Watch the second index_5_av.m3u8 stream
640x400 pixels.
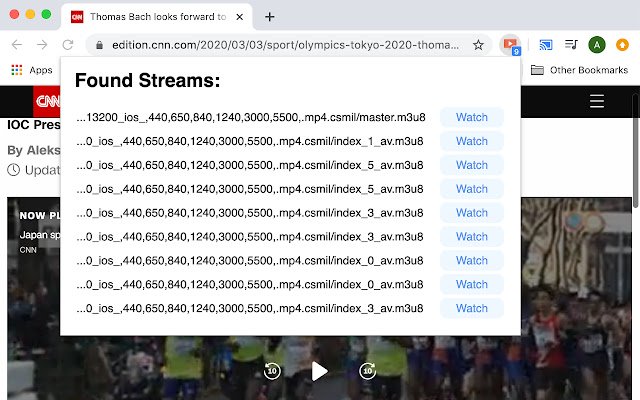[x=471, y=189]
